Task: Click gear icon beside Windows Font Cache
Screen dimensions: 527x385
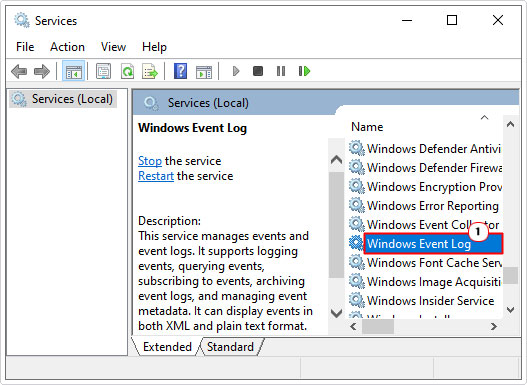Action: (x=357, y=262)
